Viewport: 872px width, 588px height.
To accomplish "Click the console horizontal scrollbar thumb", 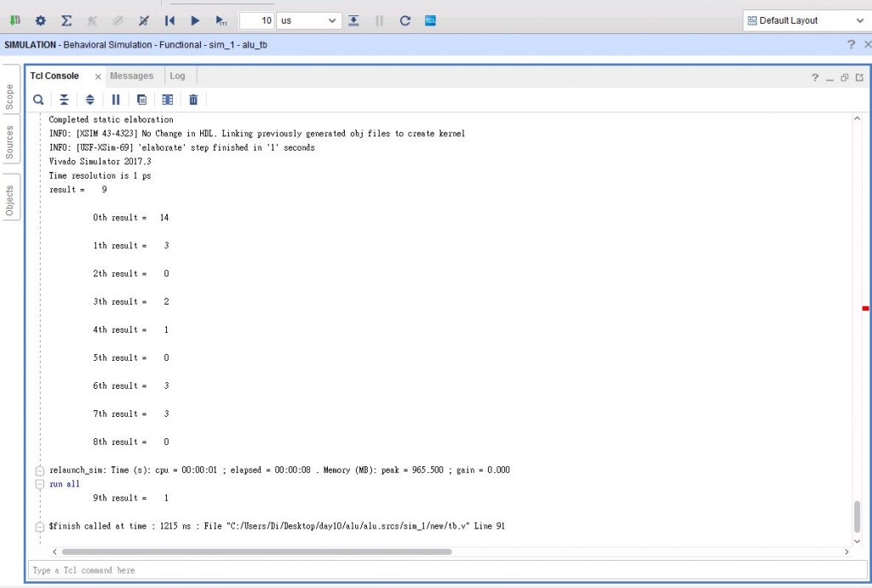I will 257,552.
